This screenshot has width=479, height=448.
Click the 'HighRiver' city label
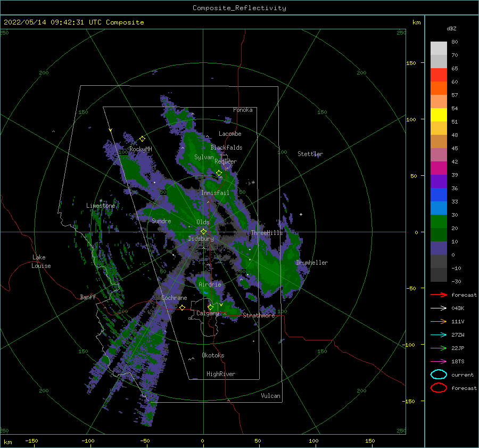(221, 374)
